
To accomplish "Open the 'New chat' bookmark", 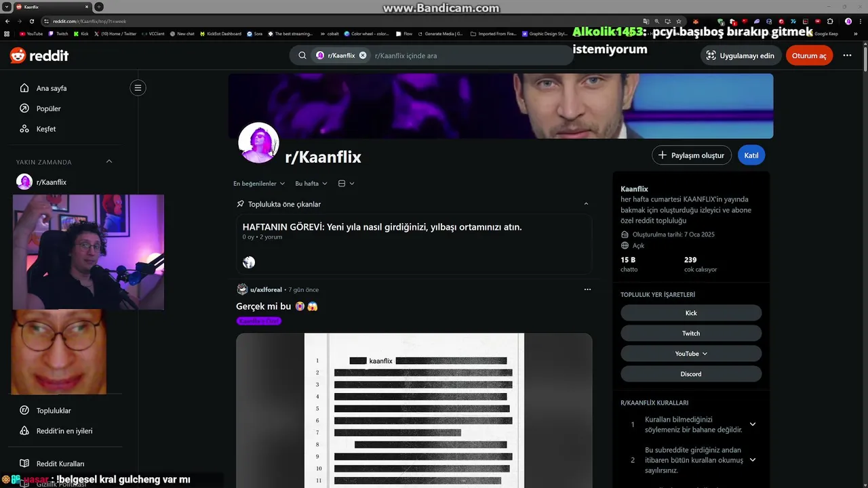I will click(182, 33).
